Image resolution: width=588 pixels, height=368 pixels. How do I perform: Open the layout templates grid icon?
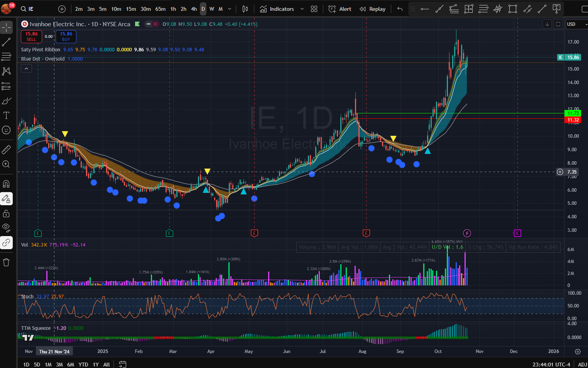[314, 9]
